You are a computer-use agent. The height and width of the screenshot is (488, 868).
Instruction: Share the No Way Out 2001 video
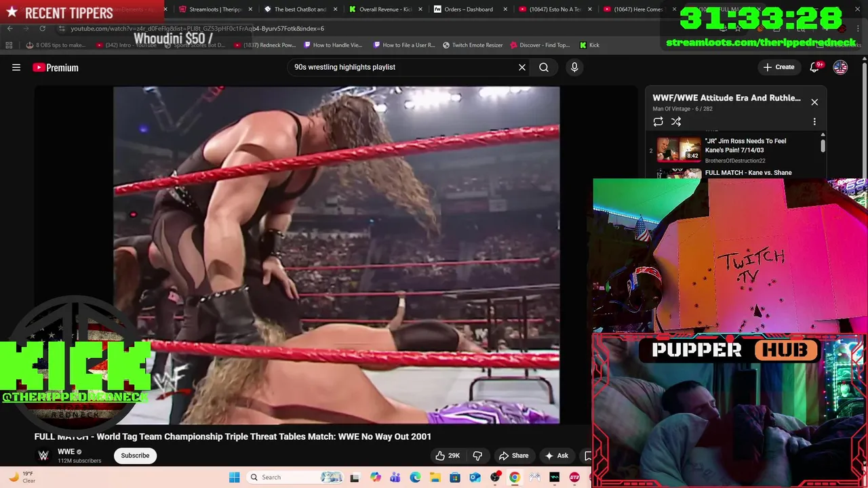(x=513, y=455)
